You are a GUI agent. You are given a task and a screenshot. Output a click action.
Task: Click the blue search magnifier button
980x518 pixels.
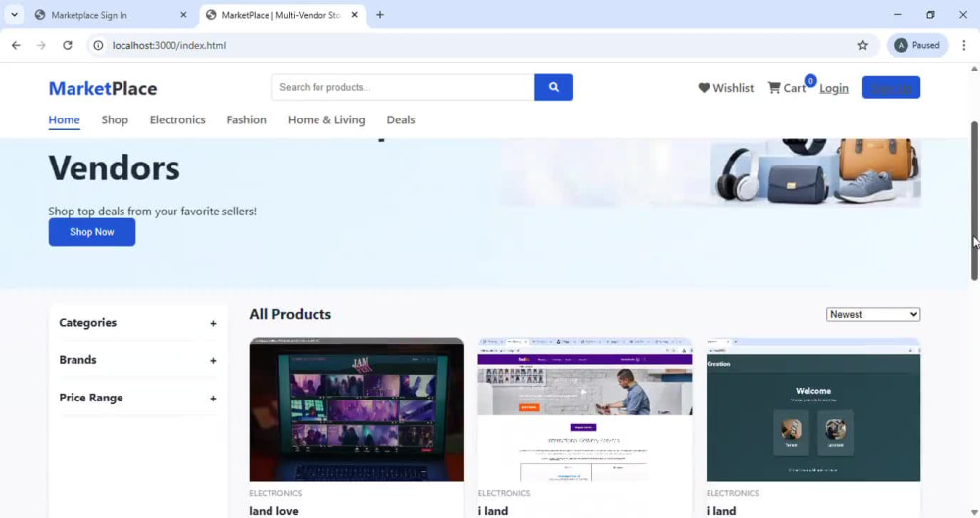553,87
